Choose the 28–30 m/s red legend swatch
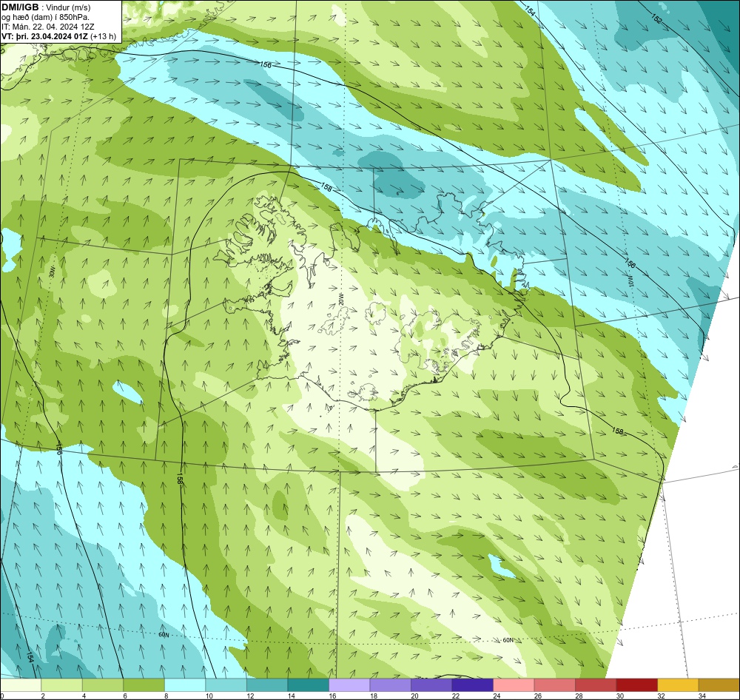 click(596, 684)
